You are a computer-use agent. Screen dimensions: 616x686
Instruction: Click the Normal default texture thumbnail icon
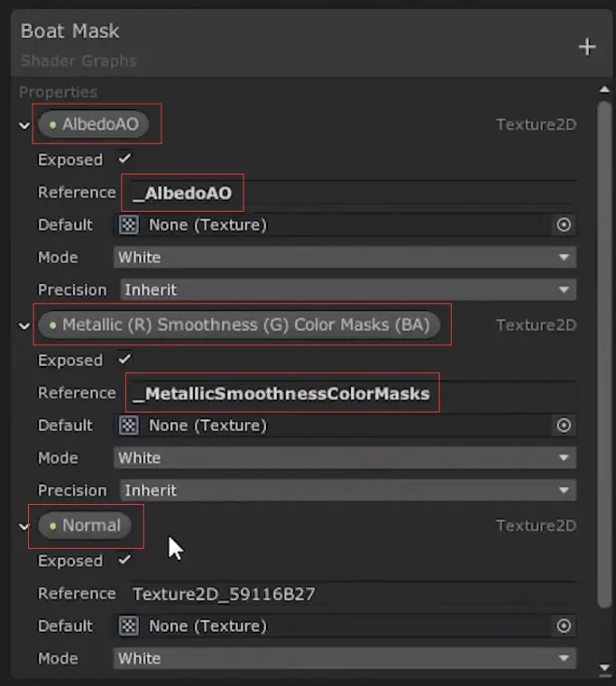[129, 625]
